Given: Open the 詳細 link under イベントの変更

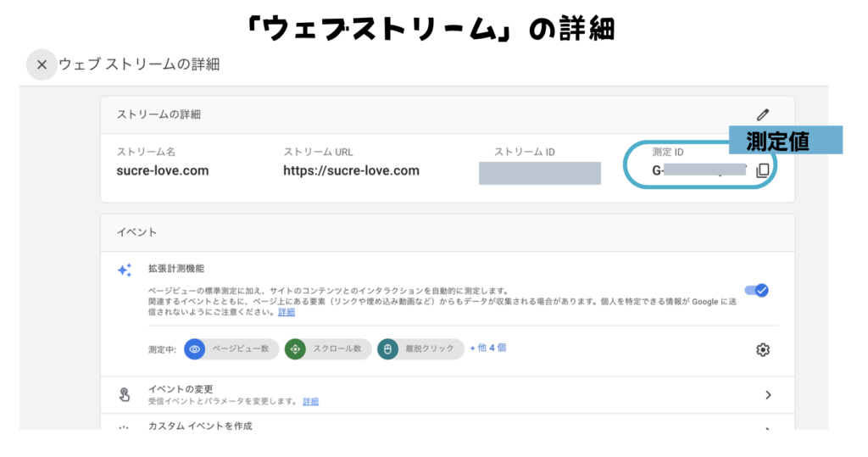Looking at the screenshot, I should click(310, 401).
